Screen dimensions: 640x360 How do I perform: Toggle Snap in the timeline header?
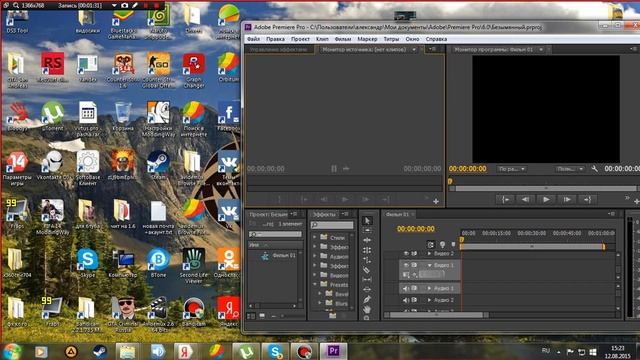431,244
